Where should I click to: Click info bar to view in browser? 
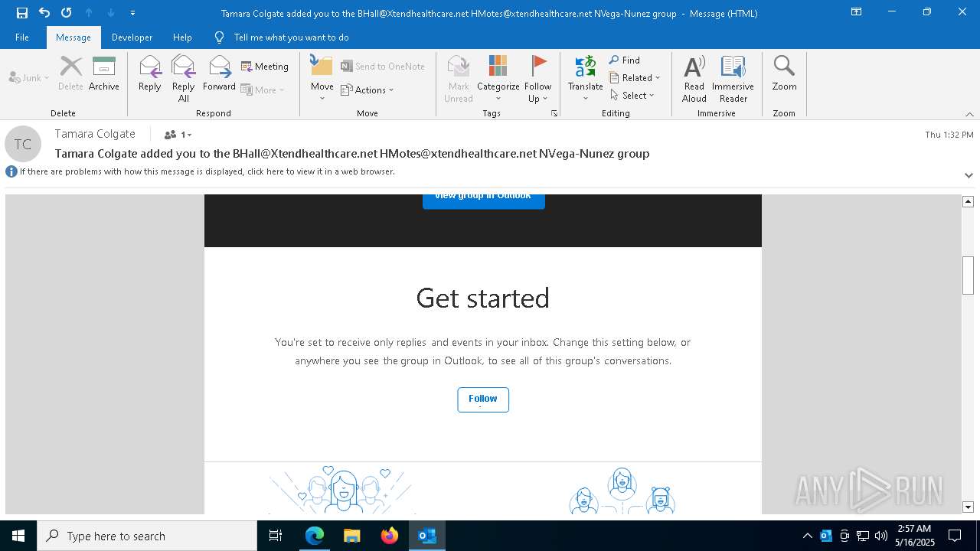click(207, 171)
